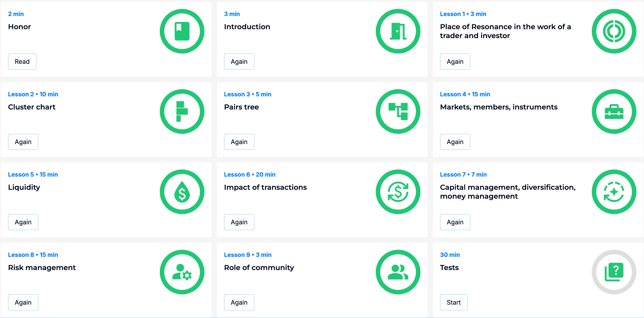644x318 pixels.
Task: Open the grey Tests question mark icon
Action: (x=614, y=272)
